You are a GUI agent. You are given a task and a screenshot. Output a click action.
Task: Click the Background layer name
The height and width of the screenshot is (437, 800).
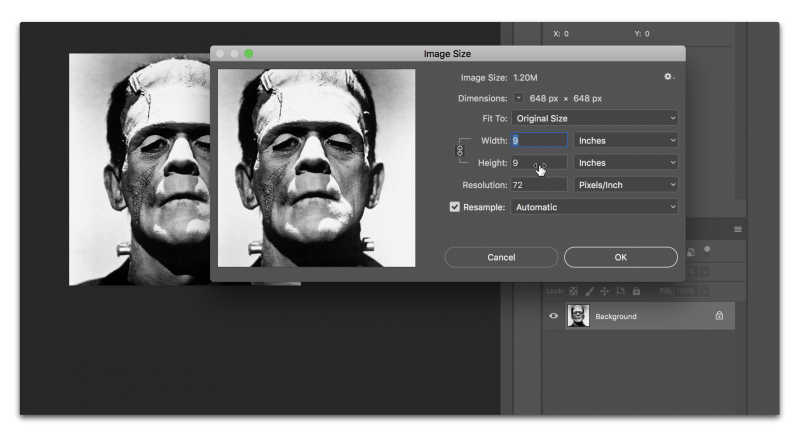coord(616,316)
